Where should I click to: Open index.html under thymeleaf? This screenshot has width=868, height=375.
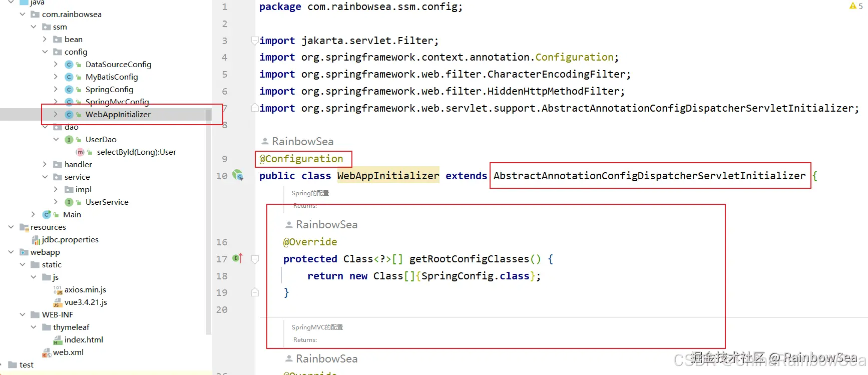(84, 339)
